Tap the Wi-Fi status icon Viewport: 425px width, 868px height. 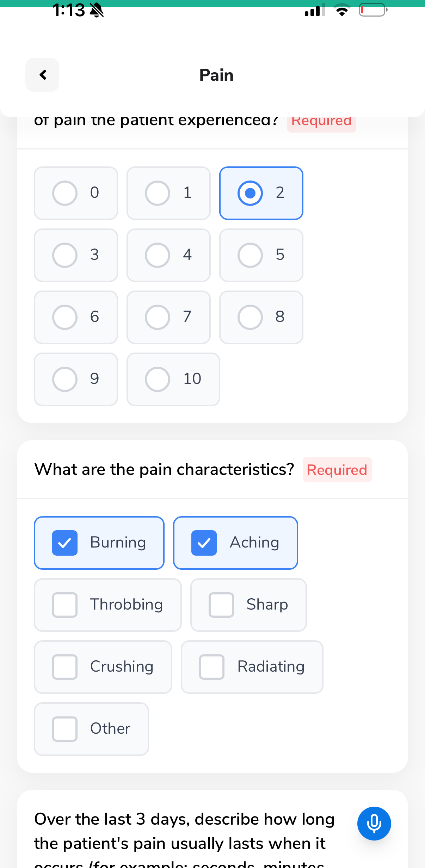341,10
